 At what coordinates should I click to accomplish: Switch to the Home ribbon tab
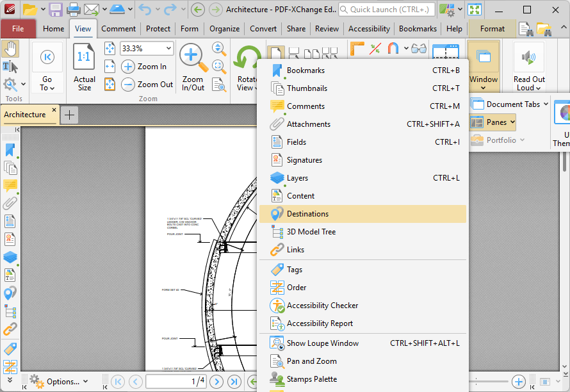[53, 29]
